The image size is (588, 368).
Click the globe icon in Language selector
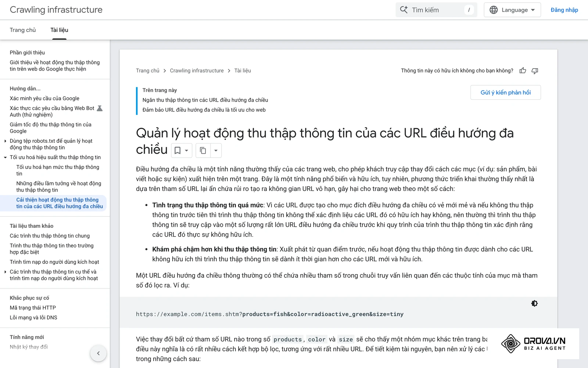click(x=494, y=10)
